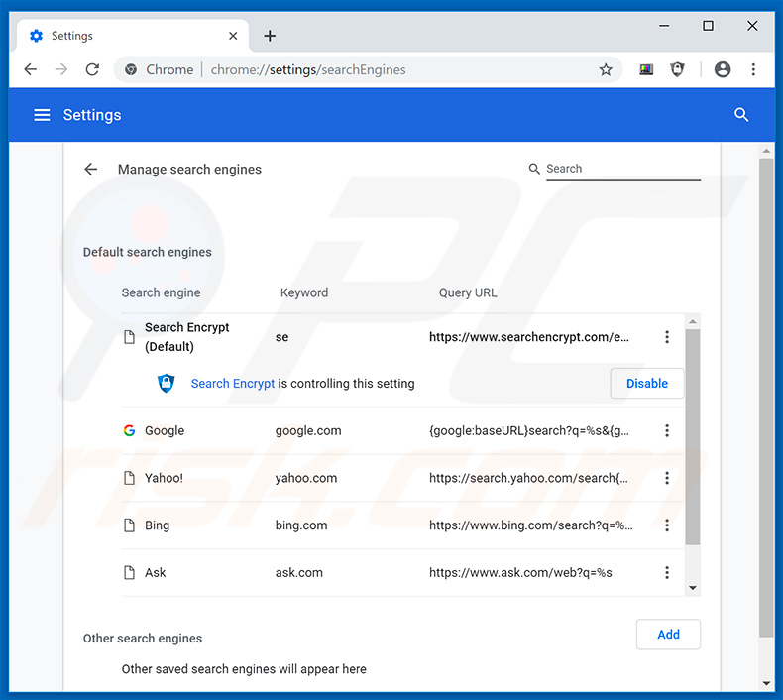Bookmark this page with the star icon
The width and height of the screenshot is (783, 700).
click(606, 69)
